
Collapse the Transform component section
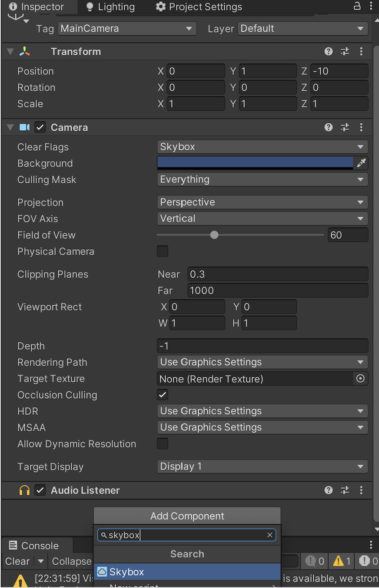[x=10, y=52]
